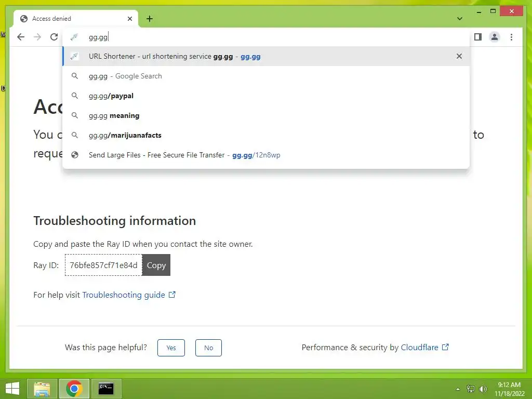This screenshot has width=532, height=399.
Task: Go back to the previous page
Action: (x=21, y=37)
